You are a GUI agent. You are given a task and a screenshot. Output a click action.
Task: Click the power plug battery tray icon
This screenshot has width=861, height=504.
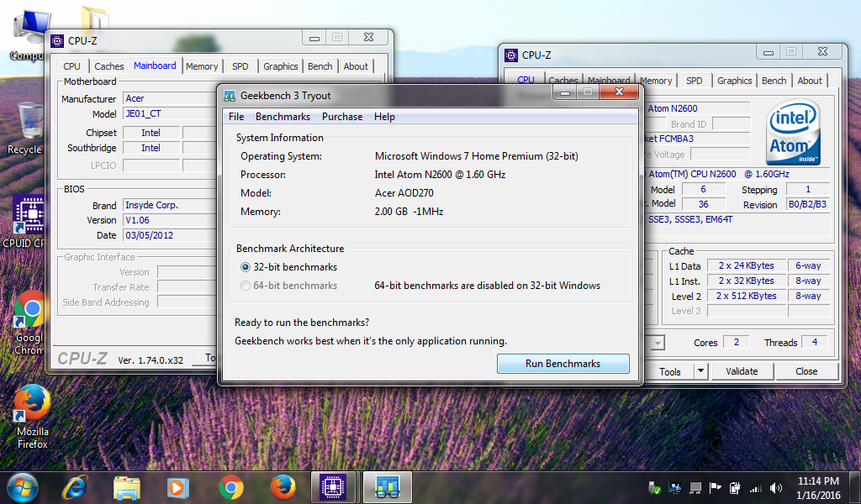(x=735, y=487)
